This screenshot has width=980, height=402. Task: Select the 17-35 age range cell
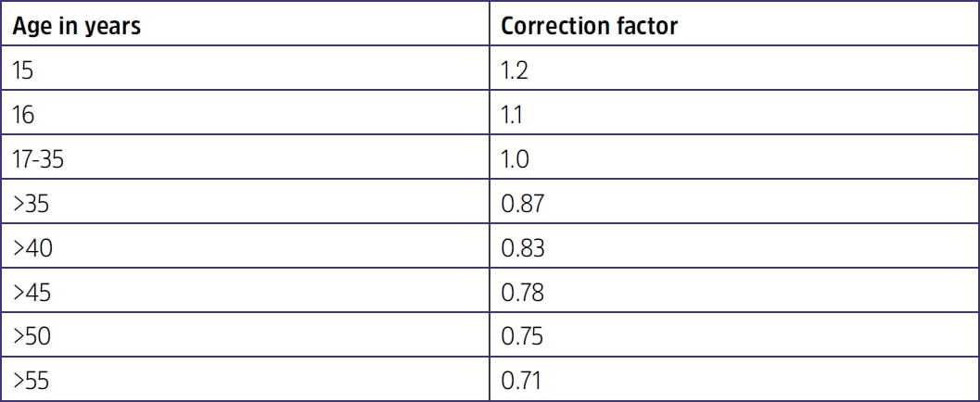pos(40,160)
